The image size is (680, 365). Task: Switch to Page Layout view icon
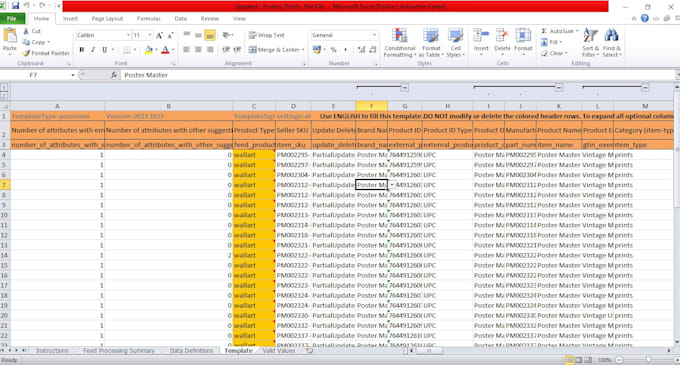578,360
